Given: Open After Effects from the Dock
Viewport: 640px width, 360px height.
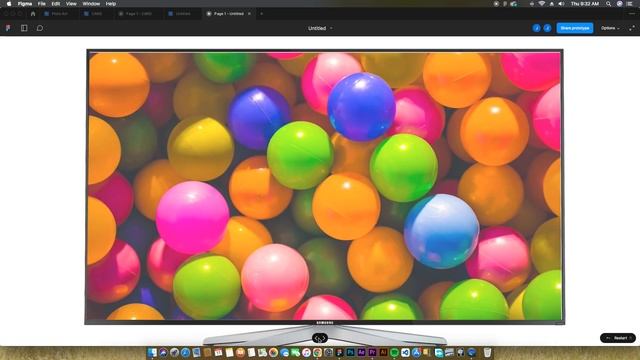Looking at the screenshot, I should (361, 352).
